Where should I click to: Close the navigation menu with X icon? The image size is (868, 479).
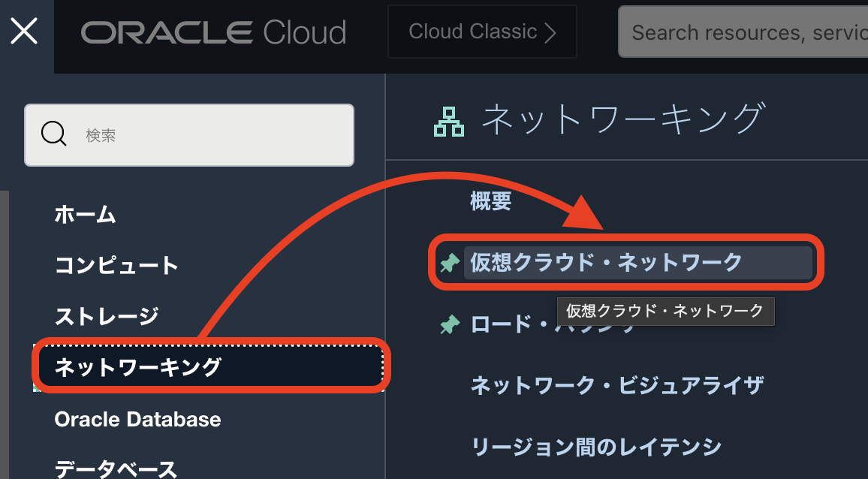tap(25, 32)
